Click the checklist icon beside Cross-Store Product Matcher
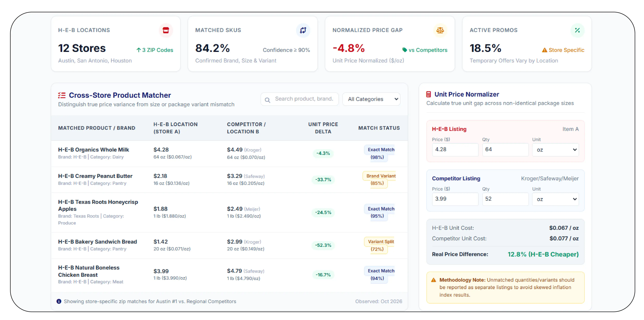Viewport: 644px width, 320px height. [62, 95]
